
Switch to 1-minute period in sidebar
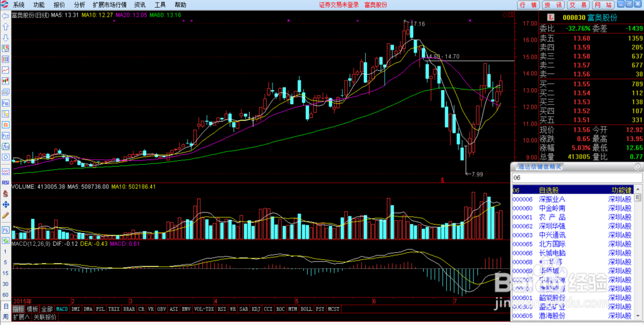(5, 251)
